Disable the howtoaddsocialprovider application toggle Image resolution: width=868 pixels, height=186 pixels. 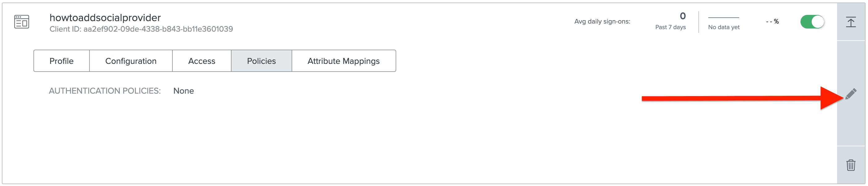[x=812, y=22]
